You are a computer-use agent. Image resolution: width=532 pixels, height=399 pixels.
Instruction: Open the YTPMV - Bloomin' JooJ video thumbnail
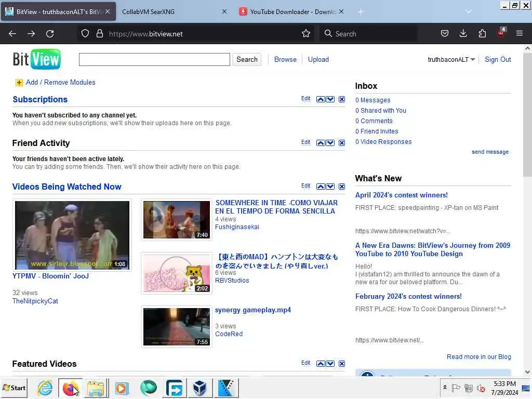(72, 235)
